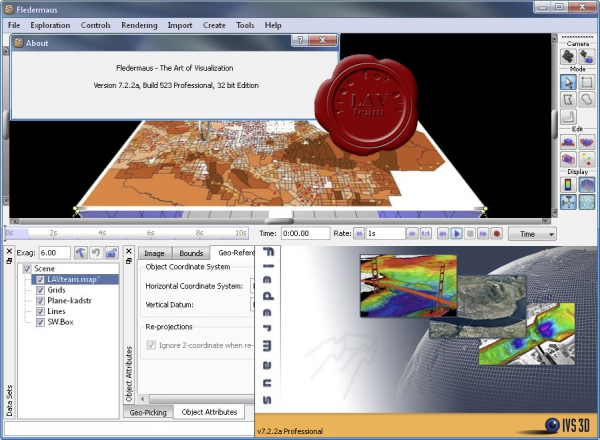Image resolution: width=600 pixels, height=440 pixels.
Task: Open the Exploration menu
Action: [50, 25]
